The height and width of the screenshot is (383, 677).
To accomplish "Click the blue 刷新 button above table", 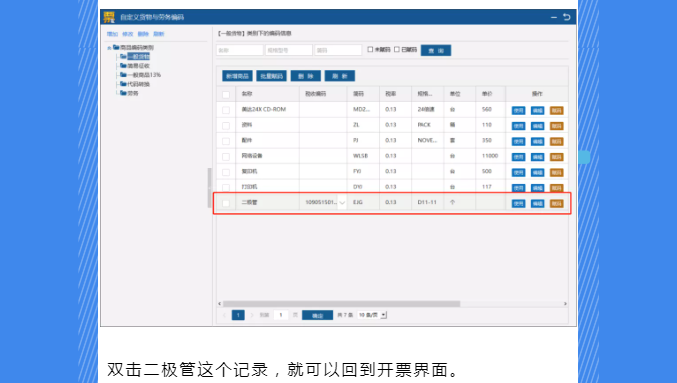I will [340, 76].
